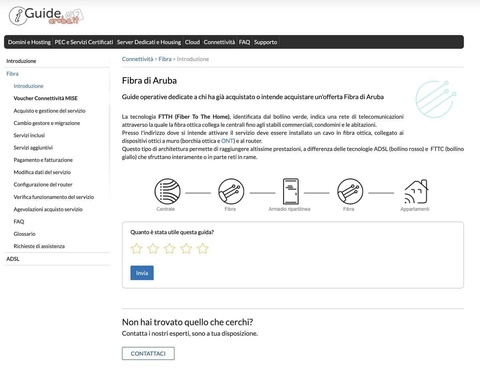
Task: Click the CONTATTACI button
Action: (148, 353)
